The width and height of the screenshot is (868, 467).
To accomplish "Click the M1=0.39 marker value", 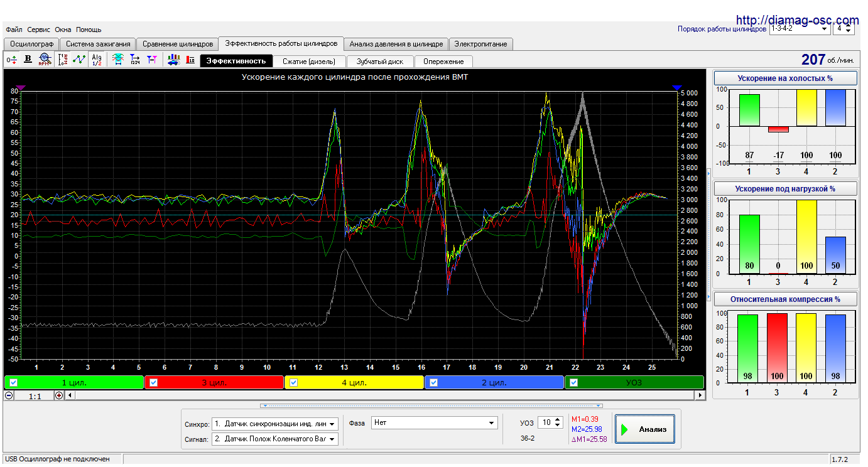I will pyautogui.click(x=585, y=419).
